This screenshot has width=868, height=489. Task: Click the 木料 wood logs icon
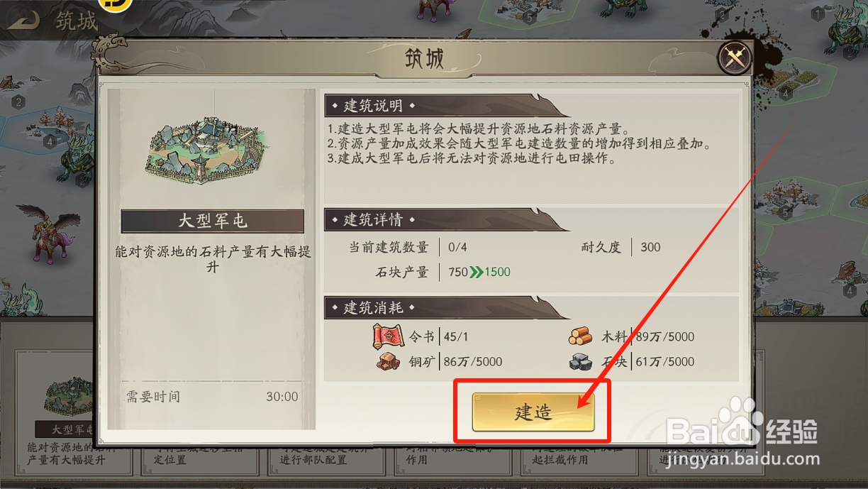coord(580,336)
